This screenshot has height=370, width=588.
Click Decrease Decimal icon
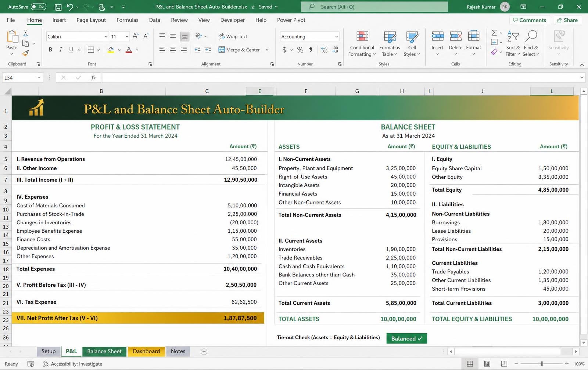click(x=335, y=50)
